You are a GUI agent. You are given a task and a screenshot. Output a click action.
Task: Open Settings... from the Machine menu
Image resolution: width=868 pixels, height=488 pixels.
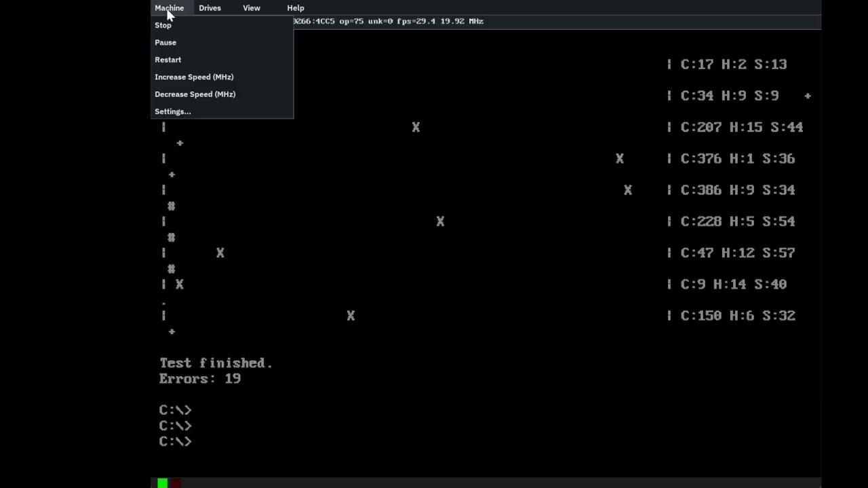[222, 111]
